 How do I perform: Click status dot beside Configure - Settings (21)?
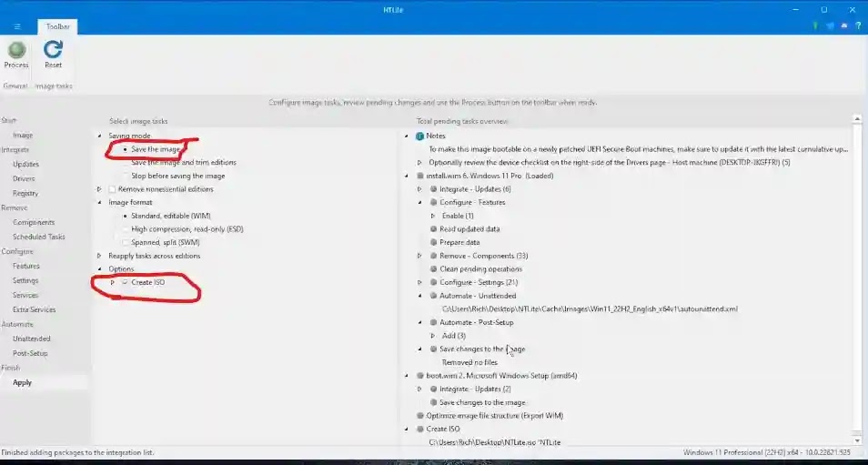click(x=433, y=282)
